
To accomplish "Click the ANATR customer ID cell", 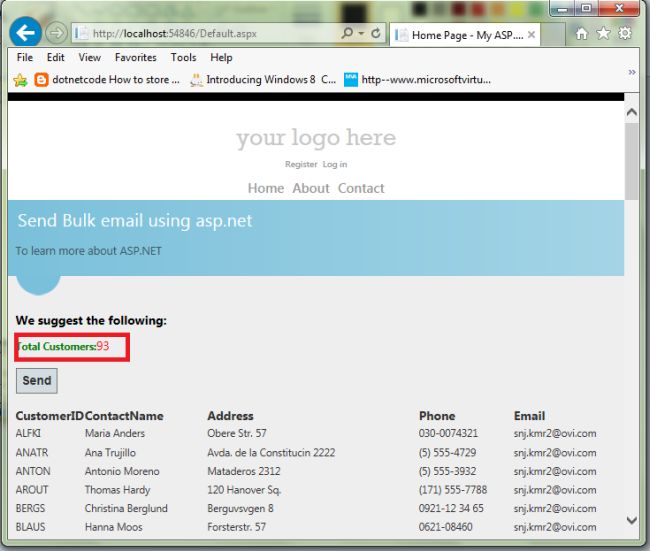I will pyautogui.click(x=32, y=452).
